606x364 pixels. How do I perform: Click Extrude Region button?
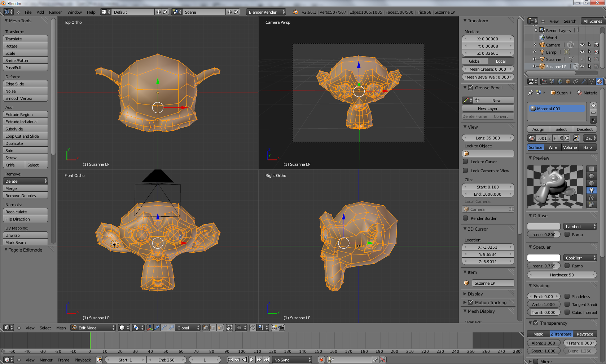(x=26, y=114)
